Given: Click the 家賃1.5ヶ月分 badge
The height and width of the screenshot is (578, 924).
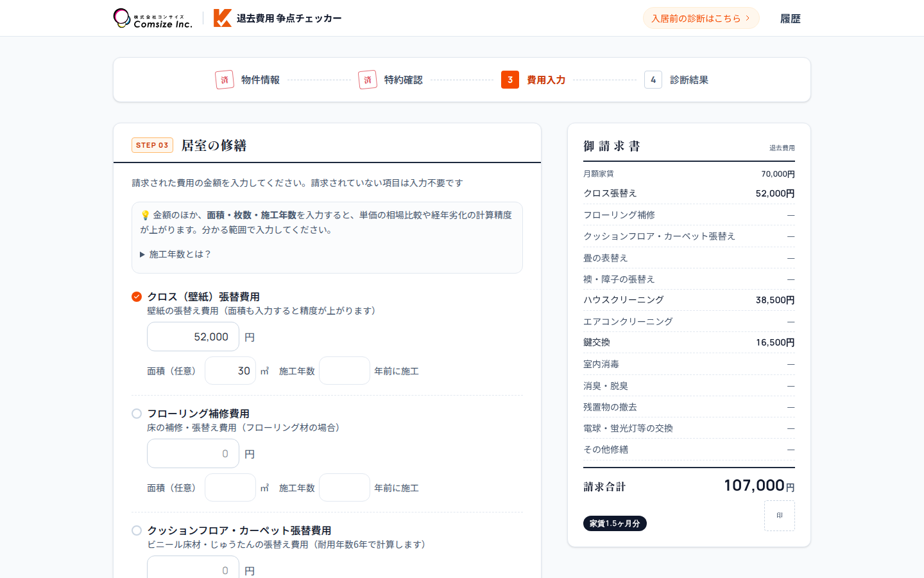Looking at the screenshot, I should (615, 523).
